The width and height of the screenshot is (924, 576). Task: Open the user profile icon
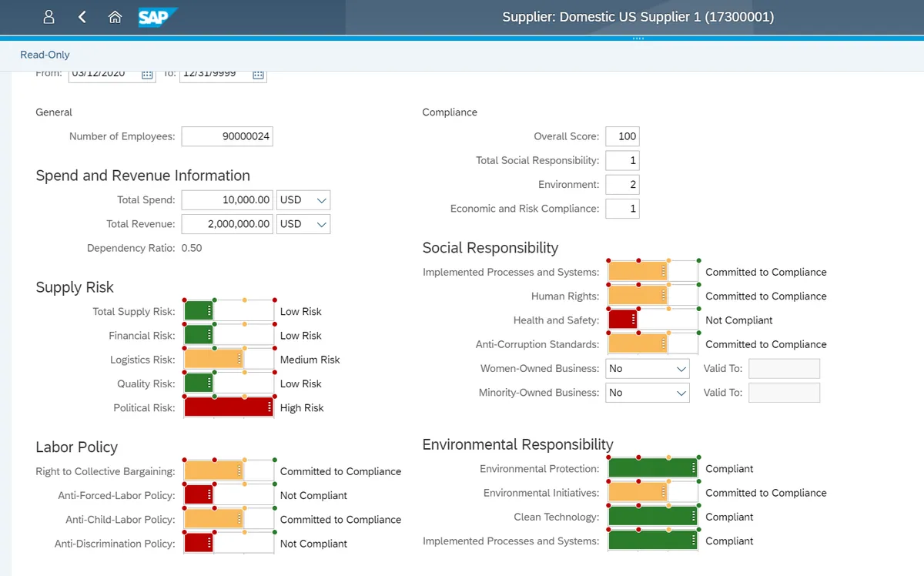tap(49, 17)
